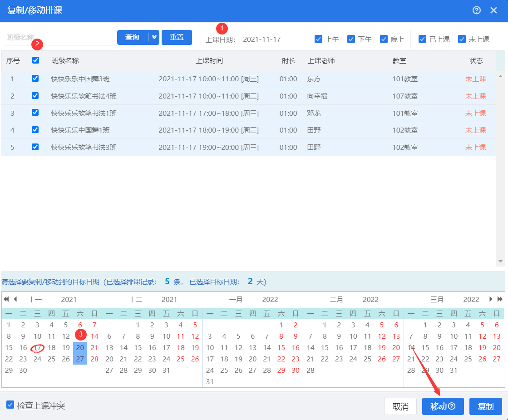The width and height of the screenshot is (508, 420).
Task: Select January 31, 2022 in the calendar
Action: click(x=210, y=381)
